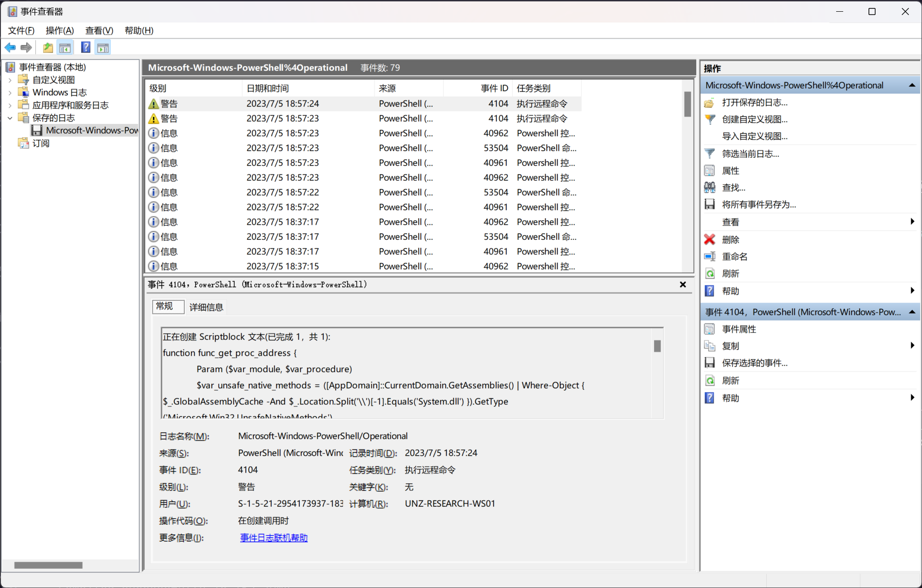
Task: Open 打开保存的日志... in the actions pane
Action: point(754,102)
